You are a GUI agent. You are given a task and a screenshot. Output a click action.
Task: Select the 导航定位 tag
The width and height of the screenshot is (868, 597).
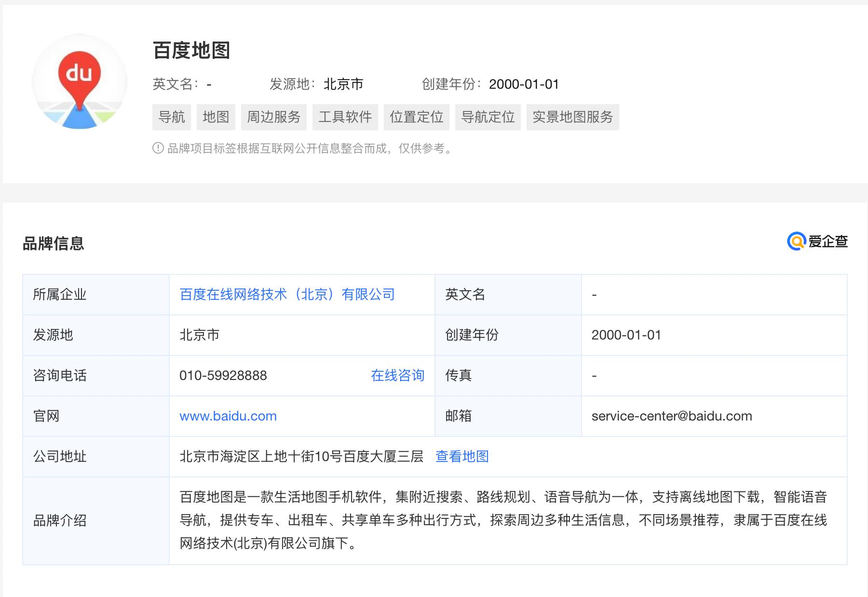[488, 117]
